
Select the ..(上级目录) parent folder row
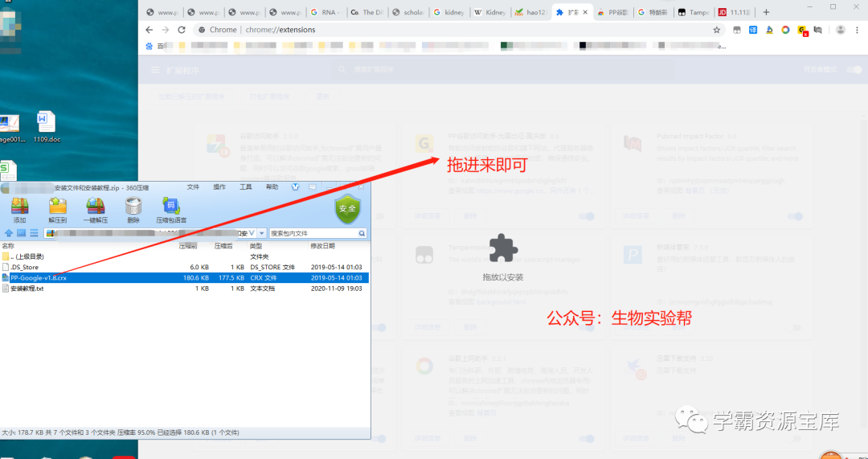(184, 256)
